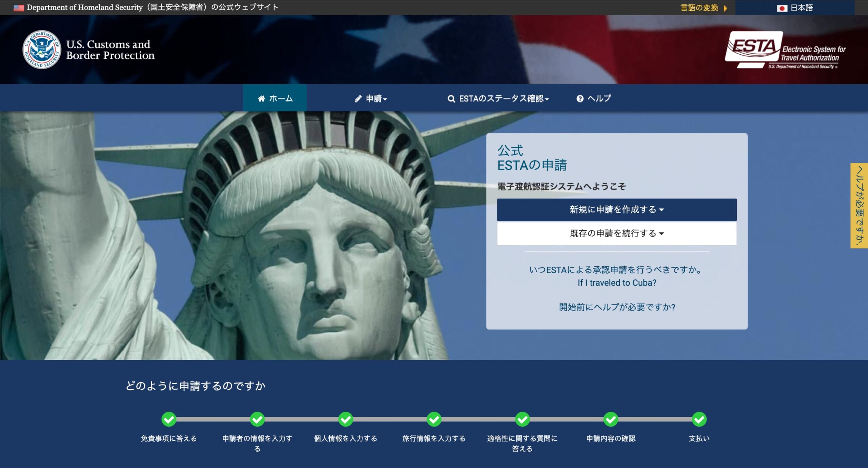This screenshot has width=868, height=468.
Task: Click the magnifier icon for ESTA status check
Action: tap(451, 98)
